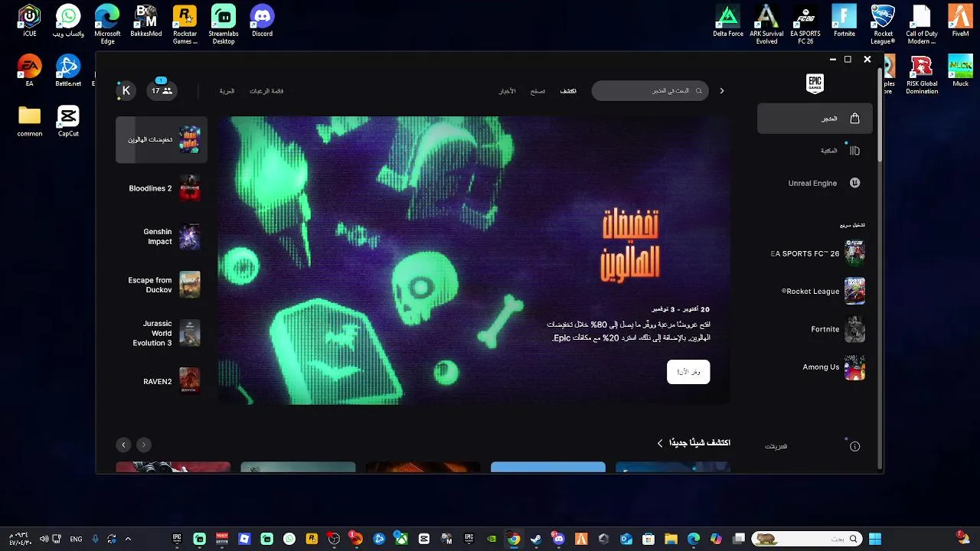Show hidden system tray icons chevron

tap(128, 539)
